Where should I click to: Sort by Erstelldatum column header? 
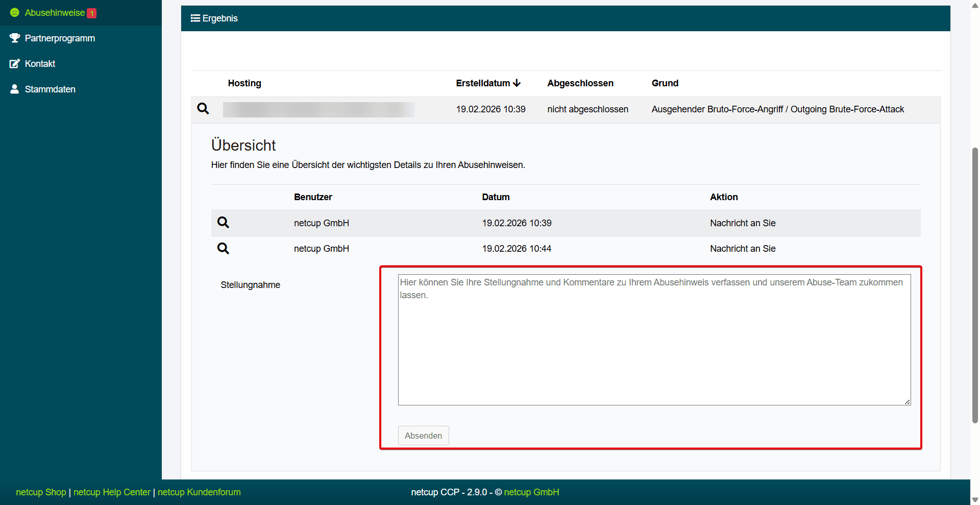pyautogui.click(x=483, y=83)
